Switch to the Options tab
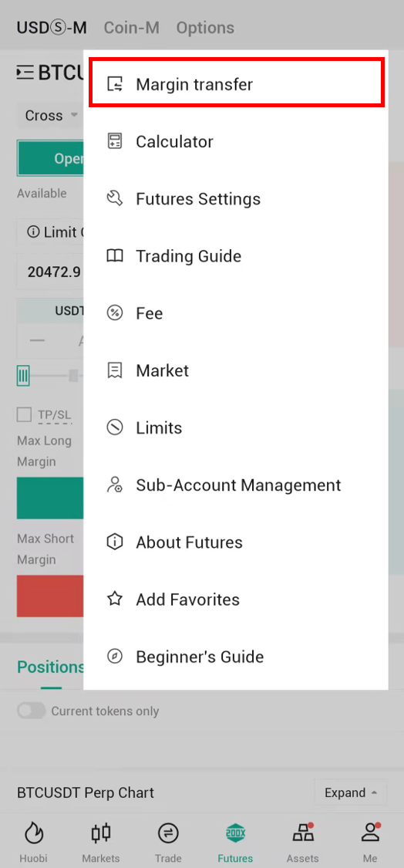404x868 pixels. 205,27
